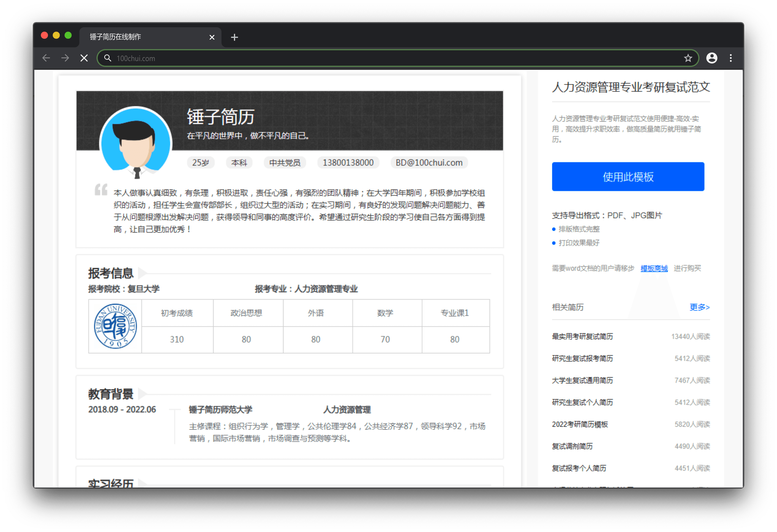The image size is (777, 532).
Task: Open 2022考研简历模板 link
Action: 580,424
